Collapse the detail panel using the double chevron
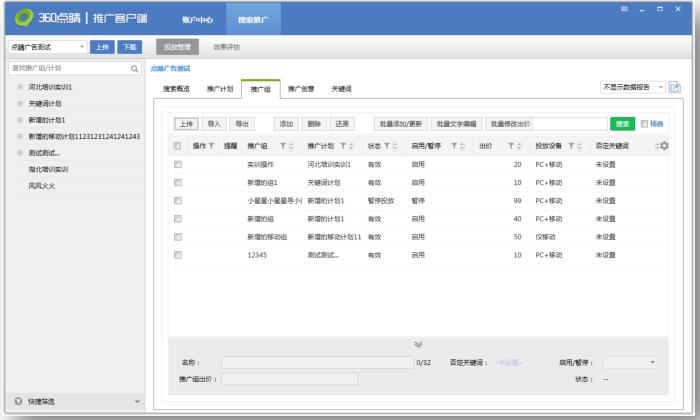This screenshot has height=420, width=700. pyautogui.click(x=418, y=344)
